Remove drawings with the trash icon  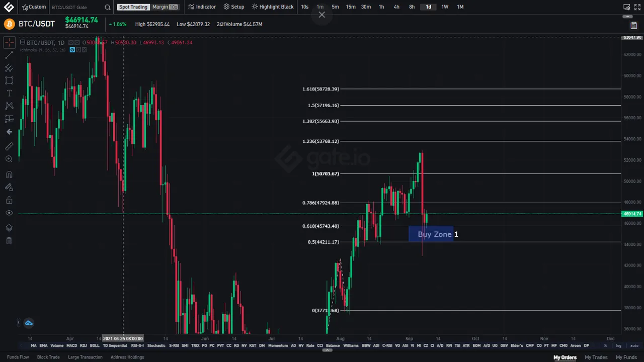point(9,241)
